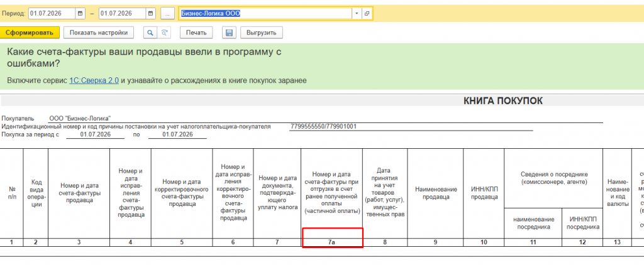
Task: Click the ellipsis period selection button
Action: [x=167, y=14]
